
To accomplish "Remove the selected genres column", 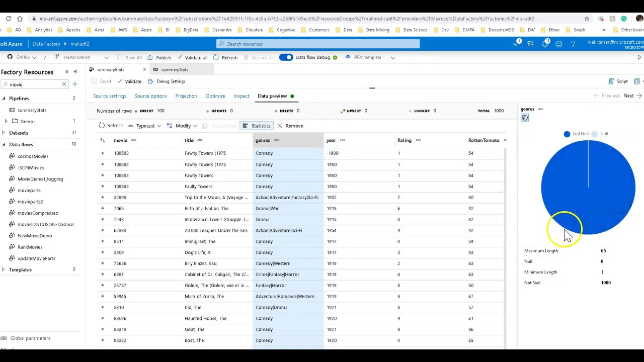I will coord(290,126).
